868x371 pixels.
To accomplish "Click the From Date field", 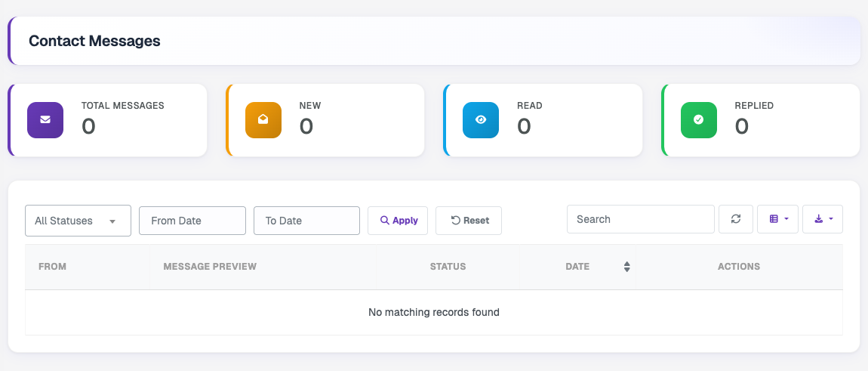I will [x=192, y=221].
